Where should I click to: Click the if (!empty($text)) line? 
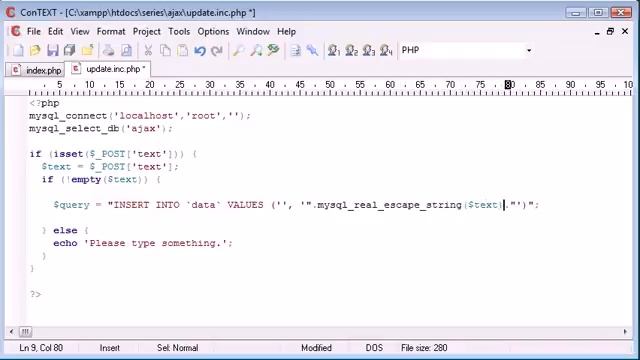point(101,180)
